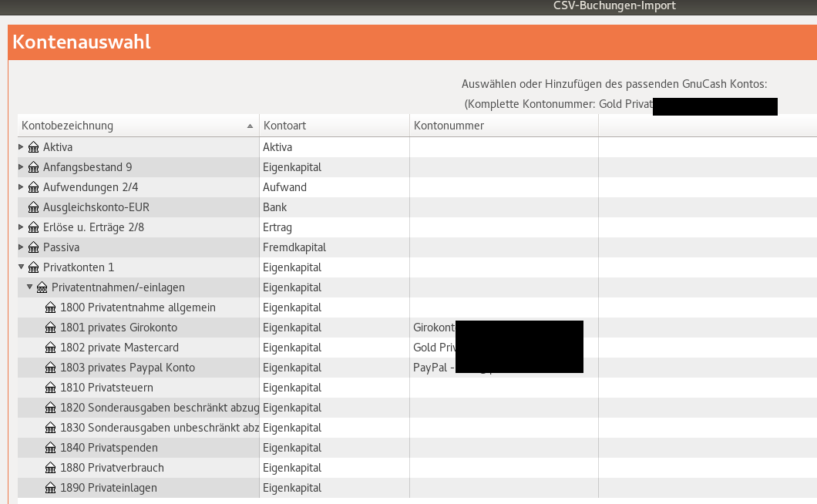Click the icon next to 1810 Privatsteuern
The height and width of the screenshot is (504, 817).
pyautogui.click(x=51, y=388)
